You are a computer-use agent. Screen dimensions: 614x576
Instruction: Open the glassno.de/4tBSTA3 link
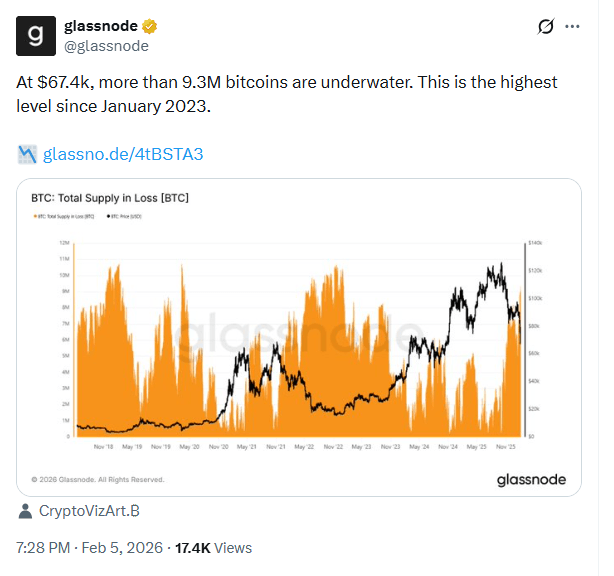[x=124, y=154]
